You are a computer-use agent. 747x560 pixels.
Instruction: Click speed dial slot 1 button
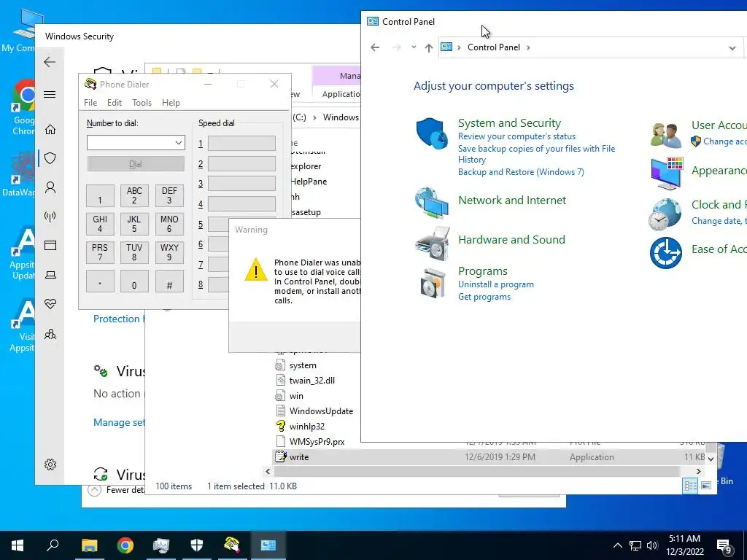(241, 144)
